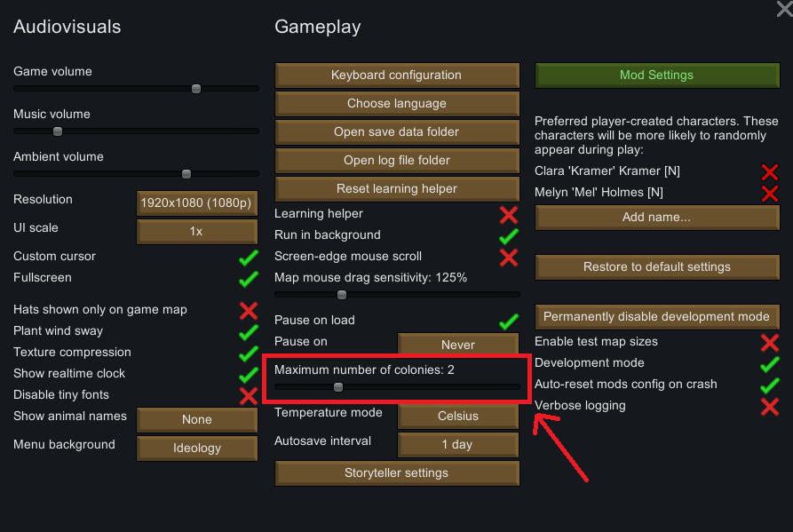Open the UI scale 1x selector
Image resolution: width=793 pixels, height=532 pixels.
[196, 231]
